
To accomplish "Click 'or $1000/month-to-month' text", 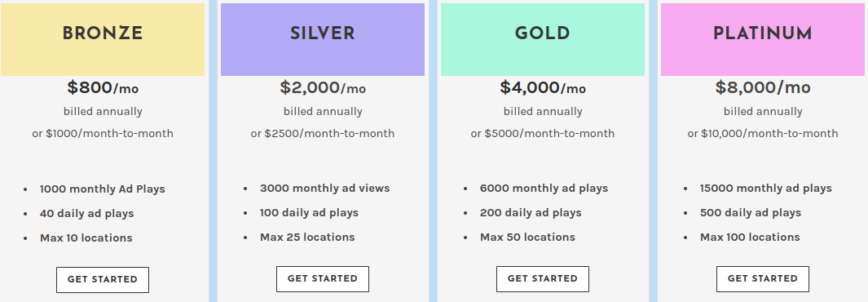I will pos(103,134).
